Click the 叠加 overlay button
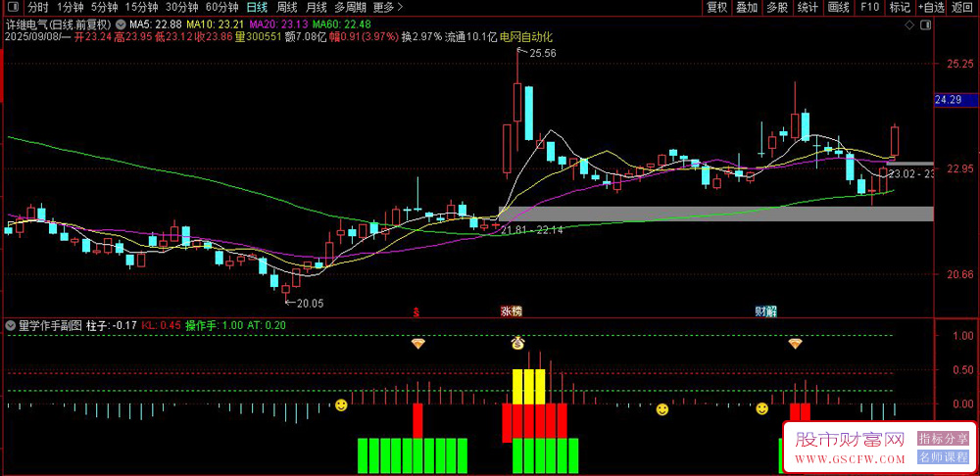This screenshot has width=980, height=476. [x=747, y=8]
